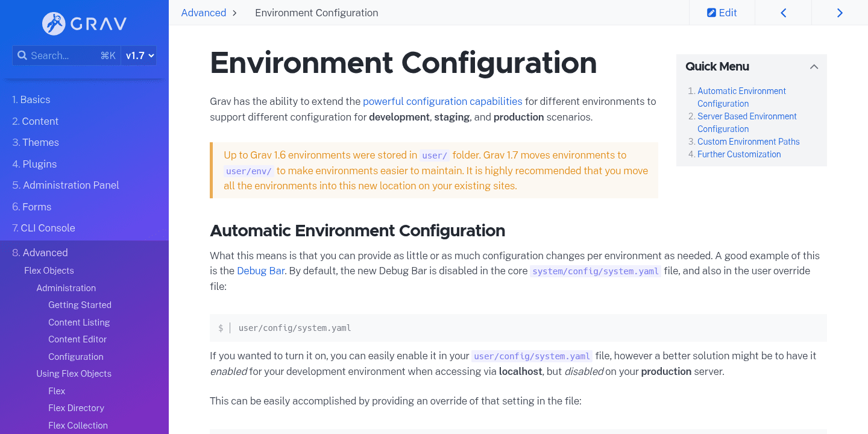The height and width of the screenshot is (434, 868).
Task: Jump to Custom Environment Paths
Action: point(748,141)
